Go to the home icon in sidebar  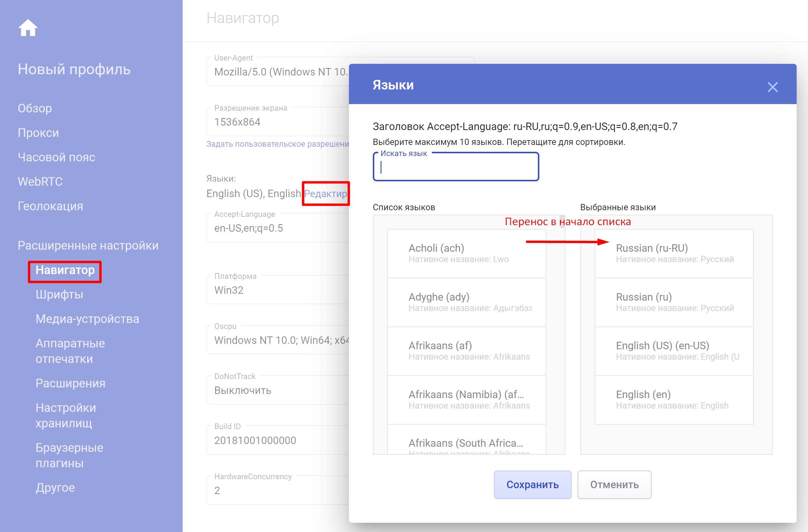coord(28,27)
